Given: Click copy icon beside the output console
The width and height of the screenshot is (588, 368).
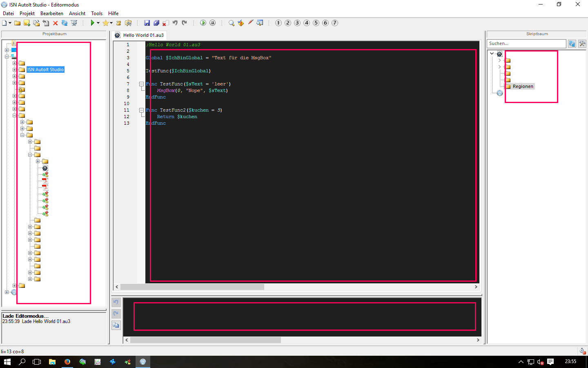Looking at the screenshot, I should coord(116,325).
